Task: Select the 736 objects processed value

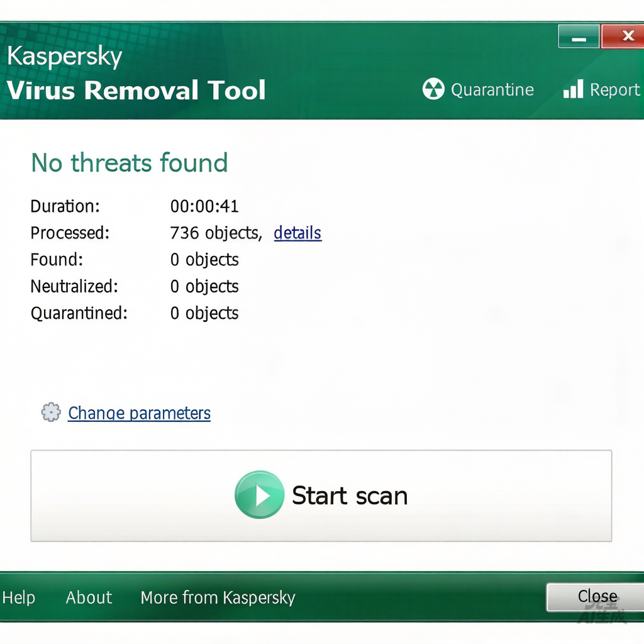Action: point(216,233)
